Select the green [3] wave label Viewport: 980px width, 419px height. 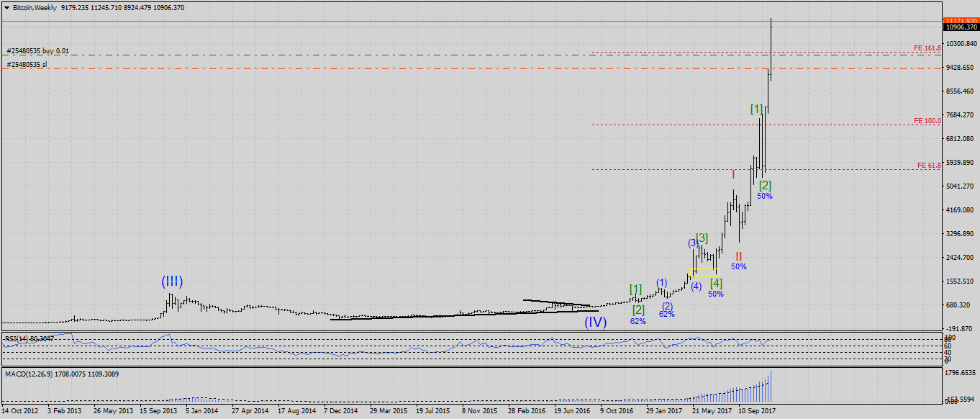[x=702, y=238]
